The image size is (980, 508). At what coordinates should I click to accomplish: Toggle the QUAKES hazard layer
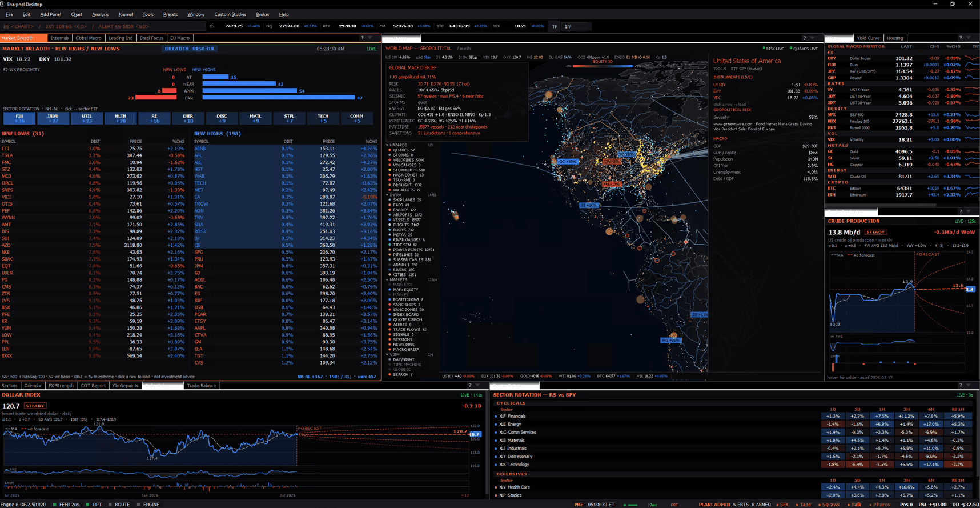(x=401, y=150)
